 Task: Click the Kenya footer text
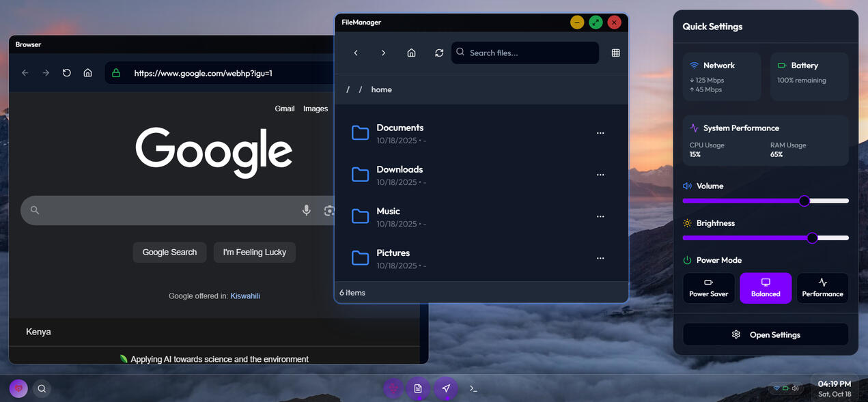tap(38, 332)
